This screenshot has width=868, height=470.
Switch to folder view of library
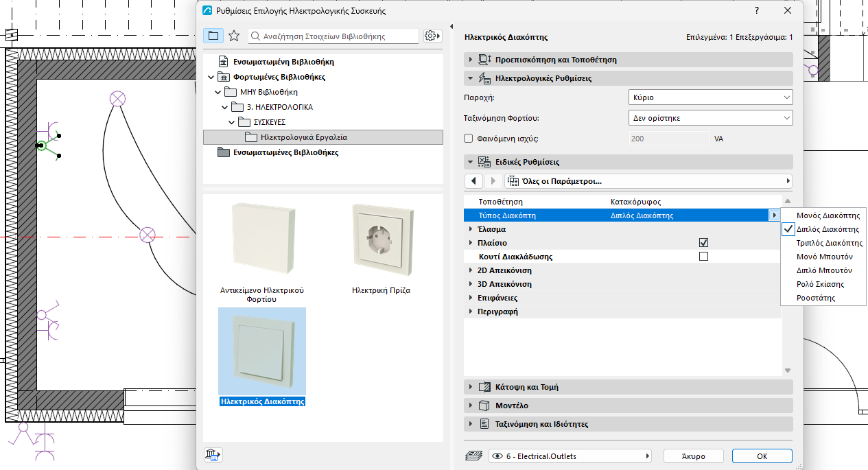(x=213, y=36)
